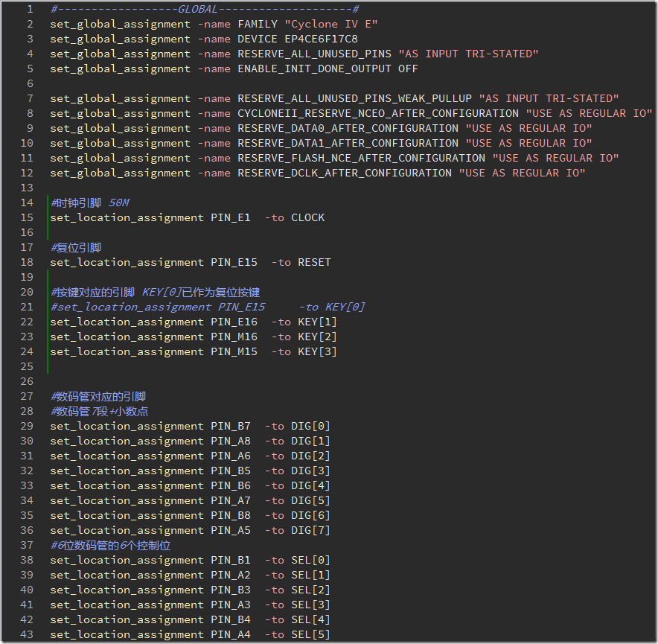Click ENABLE_INIT_DONE_OUTPUT setting name
This screenshot has width=658, height=644.
[314, 68]
